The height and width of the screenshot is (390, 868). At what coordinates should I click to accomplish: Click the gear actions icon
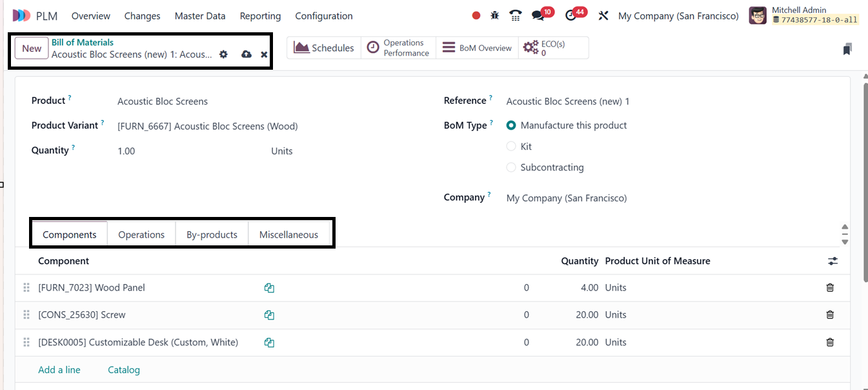point(223,54)
